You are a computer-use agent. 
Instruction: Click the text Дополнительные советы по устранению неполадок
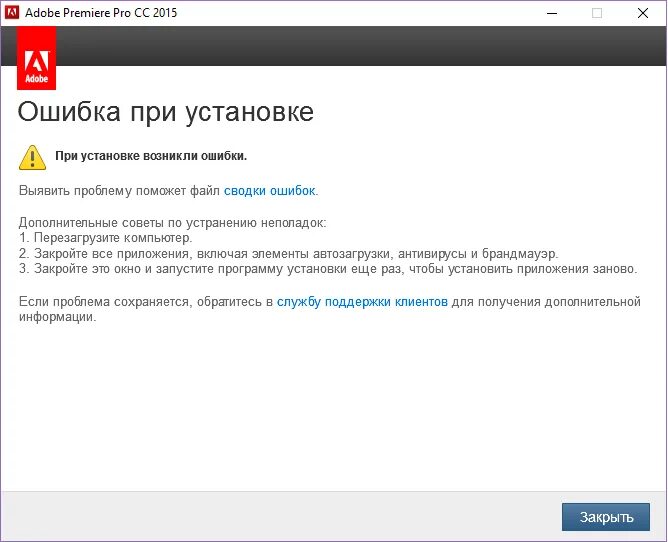click(173, 222)
